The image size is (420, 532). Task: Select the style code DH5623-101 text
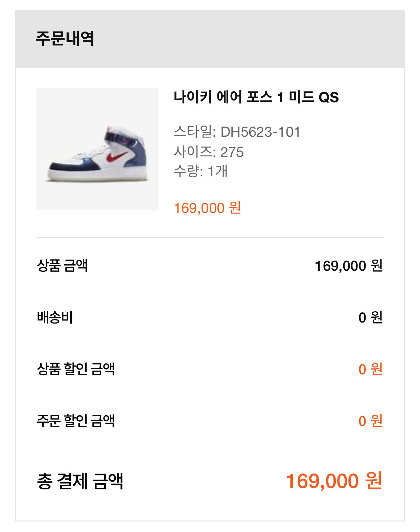[x=260, y=132]
